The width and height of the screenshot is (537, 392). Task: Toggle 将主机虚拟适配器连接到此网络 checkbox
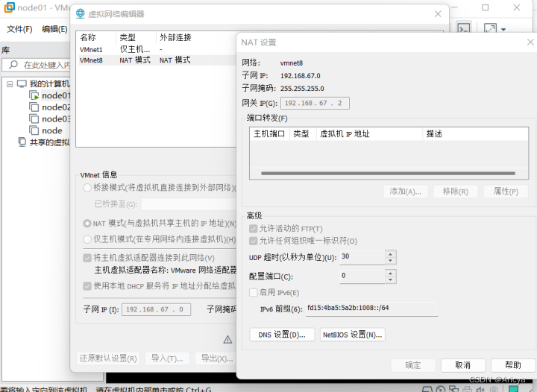point(87,258)
